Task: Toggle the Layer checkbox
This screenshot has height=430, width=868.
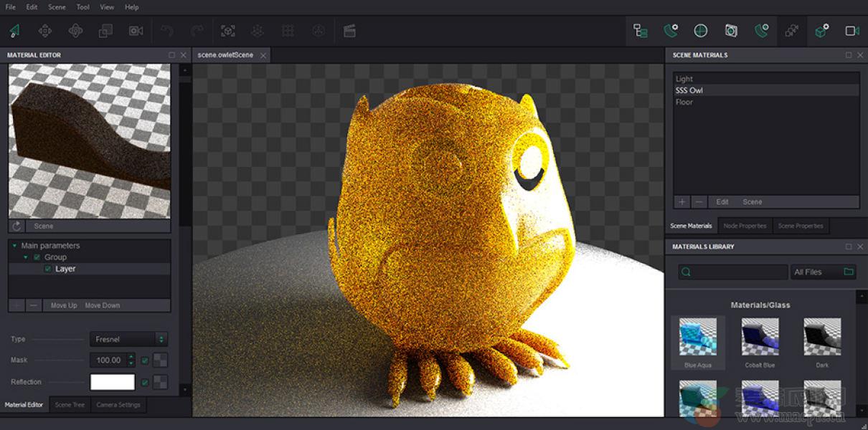Action: pyautogui.click(x=48, y=269)
